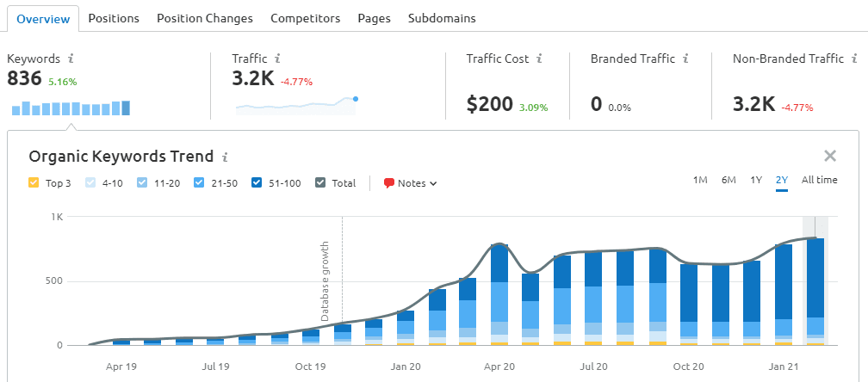Click the info icon beside Organic Keywords Trend
This screenshot has height=382, width=868.
click(x=225, y=157)
